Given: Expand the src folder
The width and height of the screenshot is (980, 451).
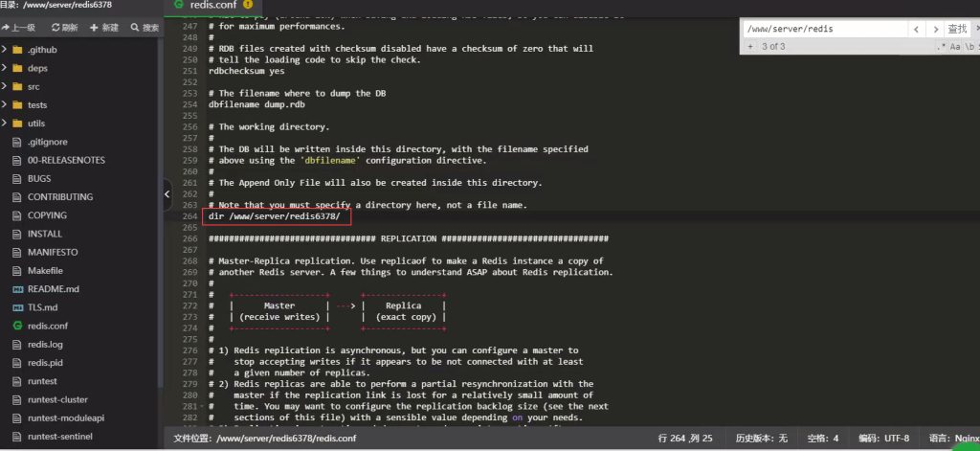Looking at the screenshot, I should point(33,86).
